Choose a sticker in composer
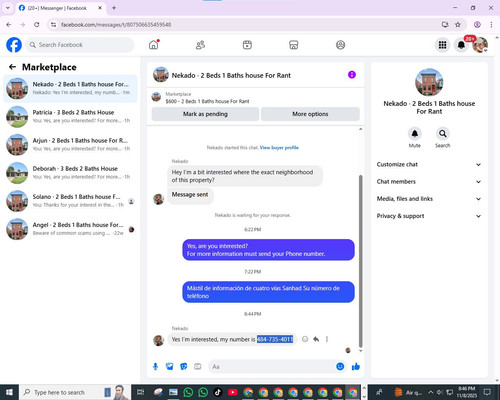This screenshot has height=400, width=500. click(184, 367)
